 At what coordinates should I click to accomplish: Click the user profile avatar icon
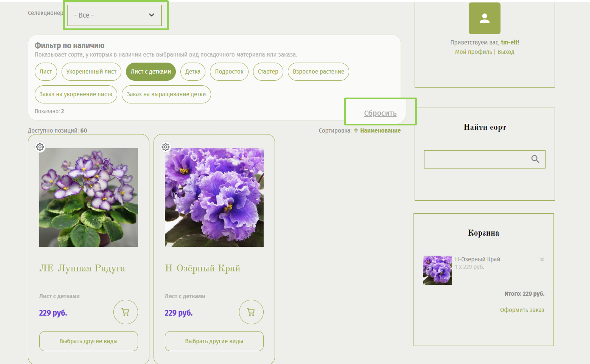click(484, 19)
